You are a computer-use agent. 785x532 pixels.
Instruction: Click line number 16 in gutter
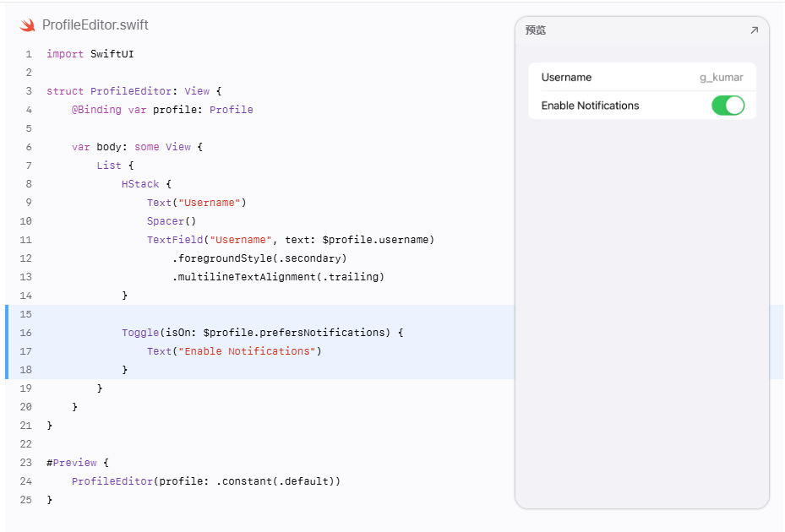click(26, 333)
